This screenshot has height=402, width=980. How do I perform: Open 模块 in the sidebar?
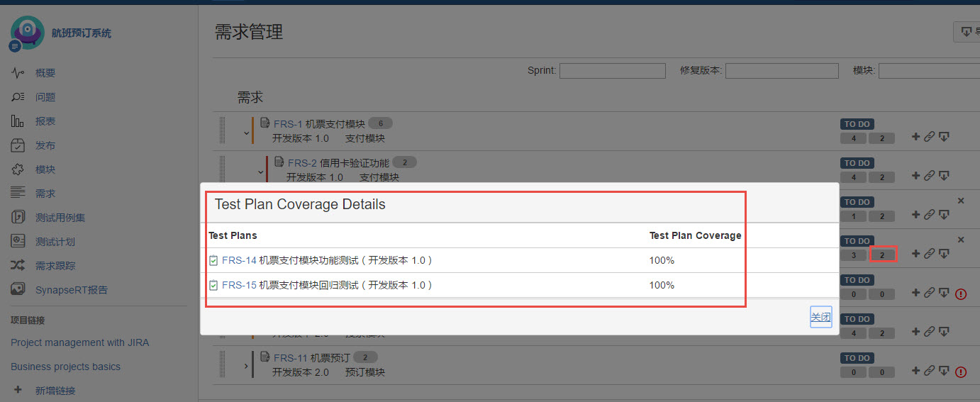pyautogui.click(x=45, y=169)
